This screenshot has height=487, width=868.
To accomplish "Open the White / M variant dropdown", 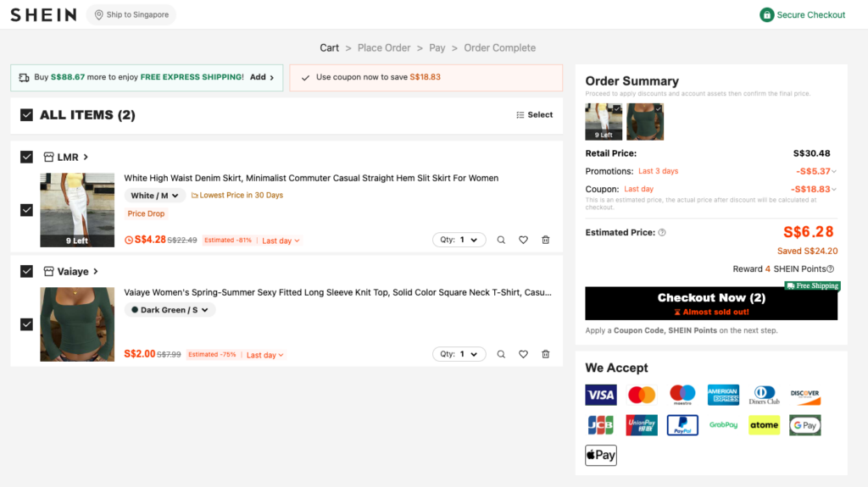I will (155, 196).
